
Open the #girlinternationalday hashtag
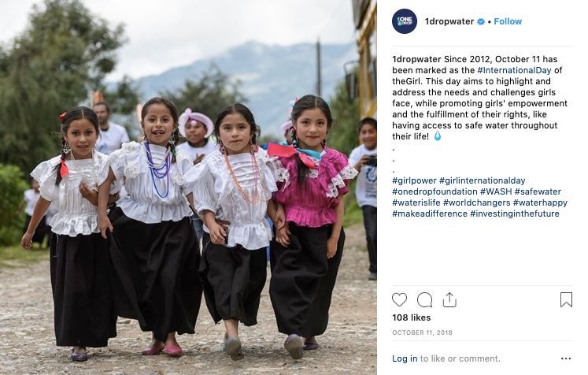click(483, 180)
